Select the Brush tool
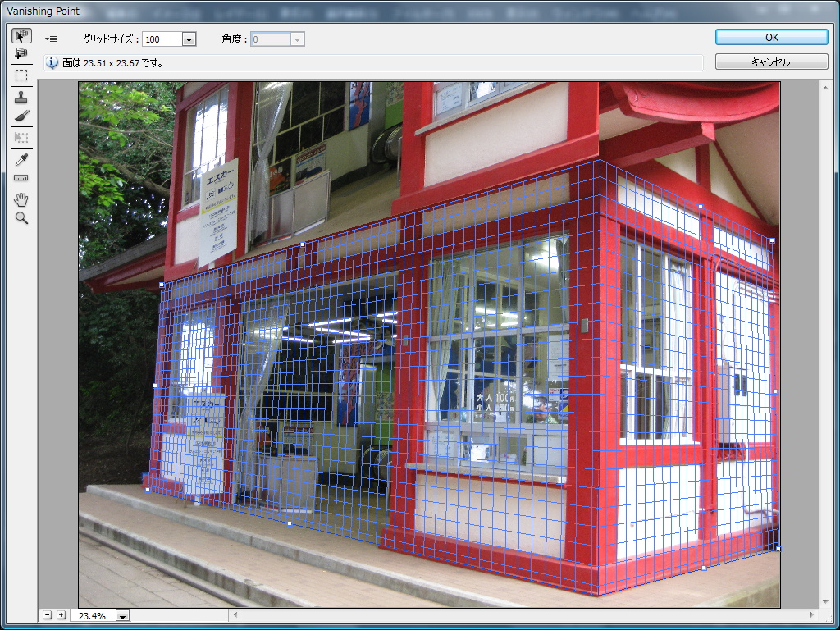The image size is (840, 630). click(21, 116)
